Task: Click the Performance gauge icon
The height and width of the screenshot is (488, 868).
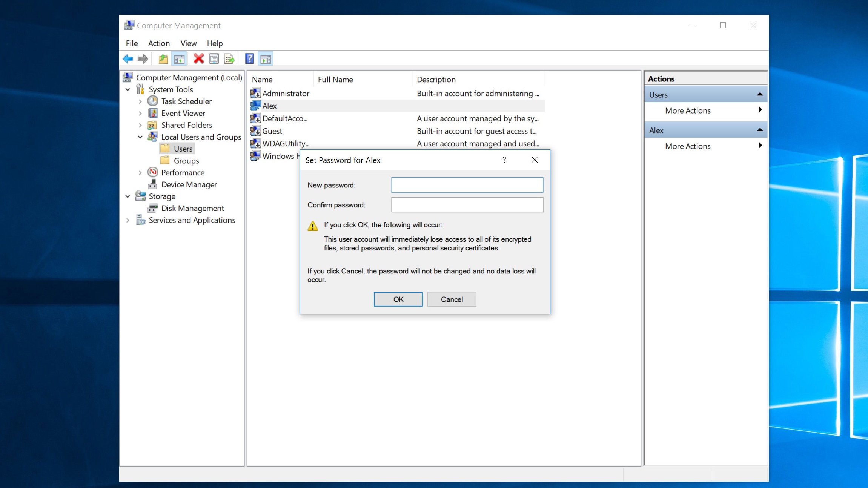Action: point(153,172)
